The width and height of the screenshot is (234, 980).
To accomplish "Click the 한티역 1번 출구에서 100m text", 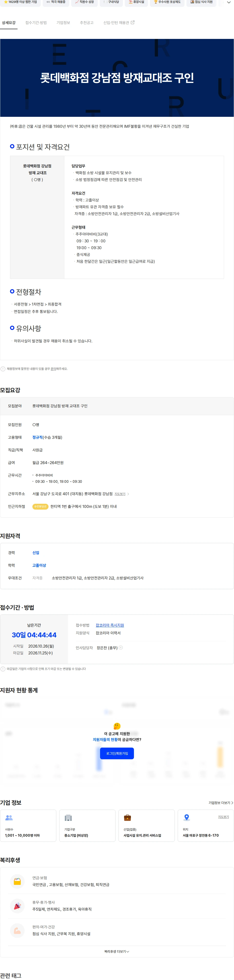I will pyautogui.click(x=84, y=506).
